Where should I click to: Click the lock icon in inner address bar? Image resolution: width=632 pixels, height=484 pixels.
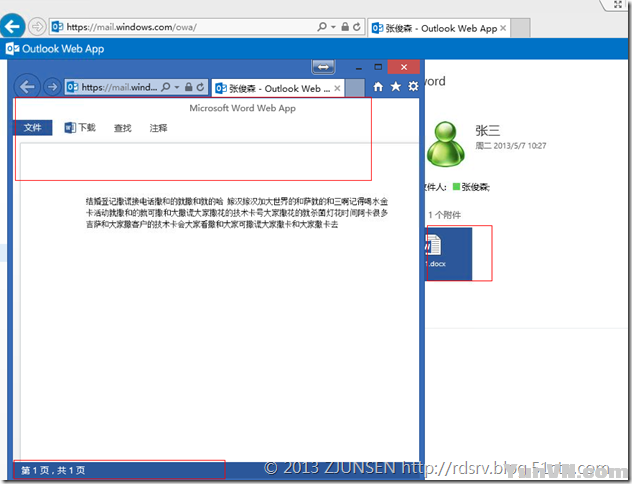pos(188,87)
